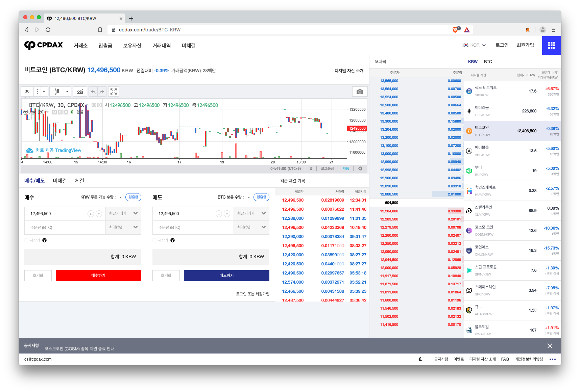Screen dimensions: 580x392
Task: Open the chart style dropdown arrow
Action: (x=67, y=92)
